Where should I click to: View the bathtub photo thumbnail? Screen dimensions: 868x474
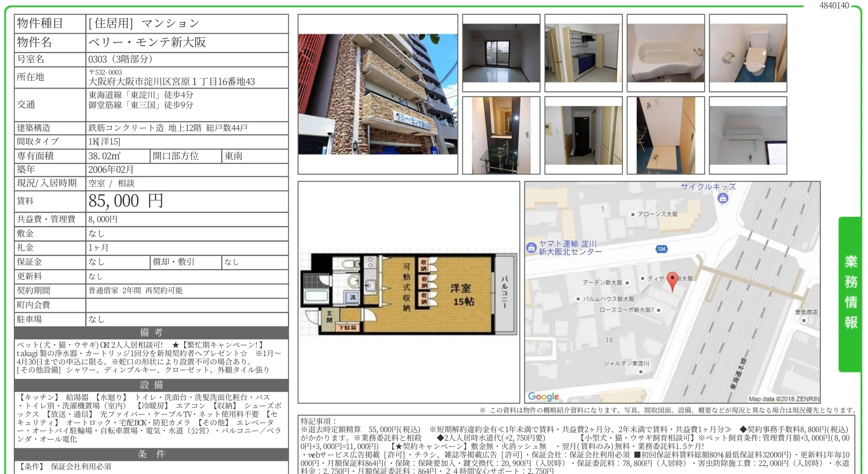point(665,52)
